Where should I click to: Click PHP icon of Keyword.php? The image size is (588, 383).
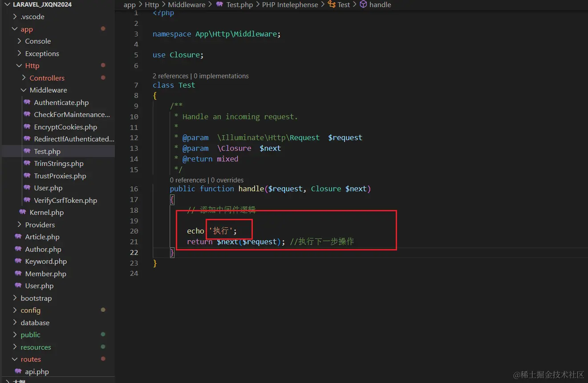click(18, 261)
